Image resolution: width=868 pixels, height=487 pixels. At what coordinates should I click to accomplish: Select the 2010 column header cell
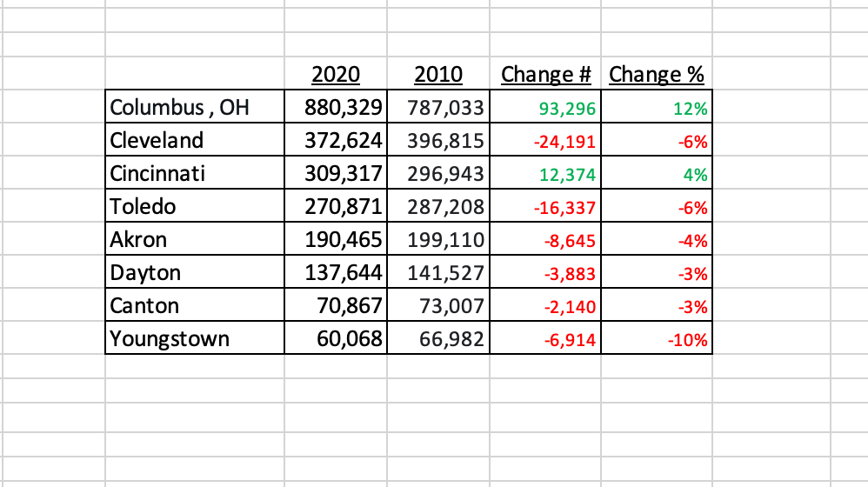pos(438,73)
